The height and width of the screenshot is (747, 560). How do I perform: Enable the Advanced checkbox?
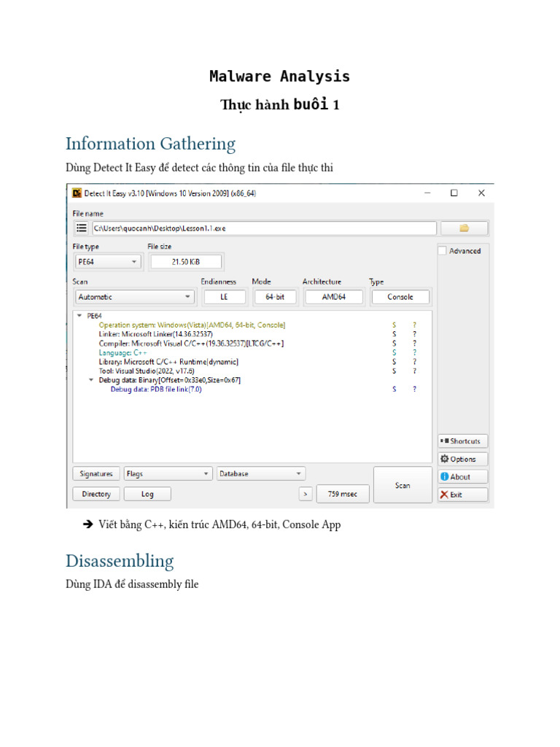[x=443, y=251]
